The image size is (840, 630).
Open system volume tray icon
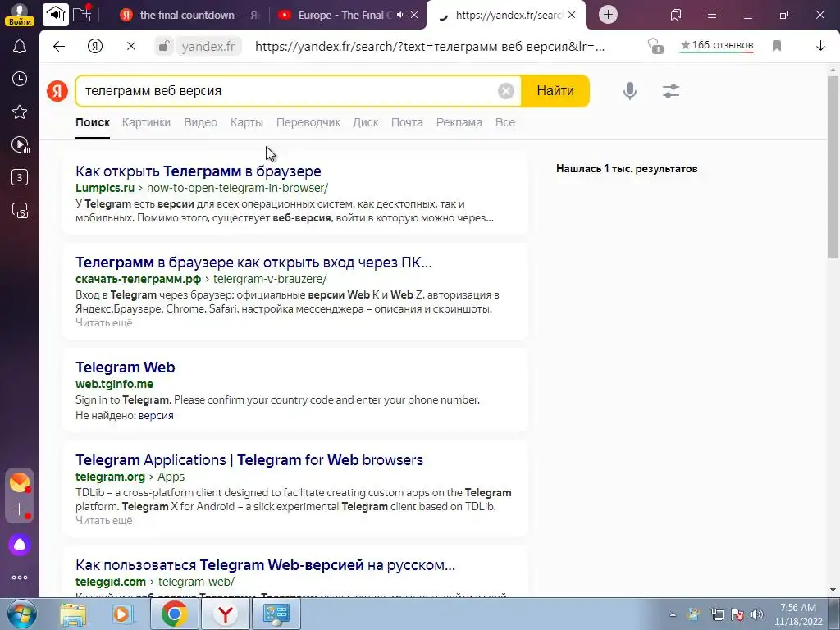click(x=757, y=614)
